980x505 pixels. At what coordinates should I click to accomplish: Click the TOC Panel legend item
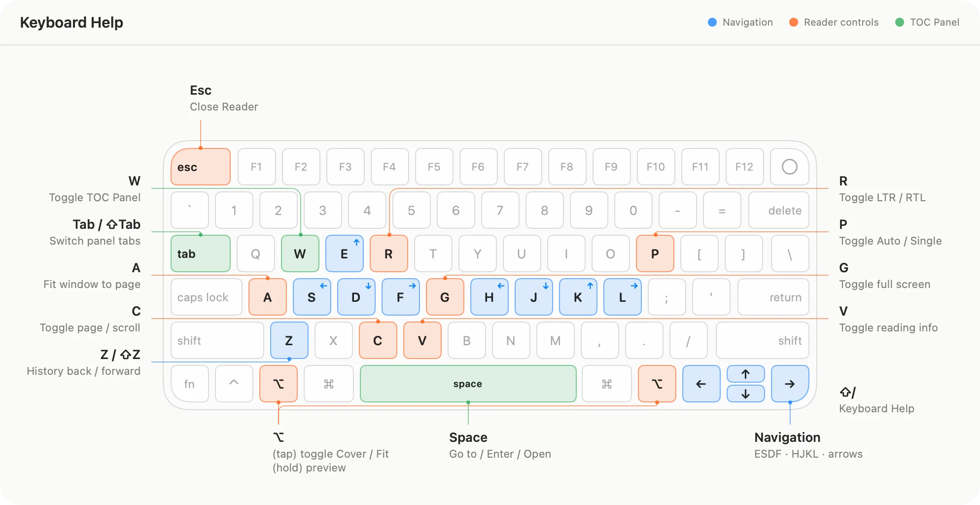tap(927, 22)
